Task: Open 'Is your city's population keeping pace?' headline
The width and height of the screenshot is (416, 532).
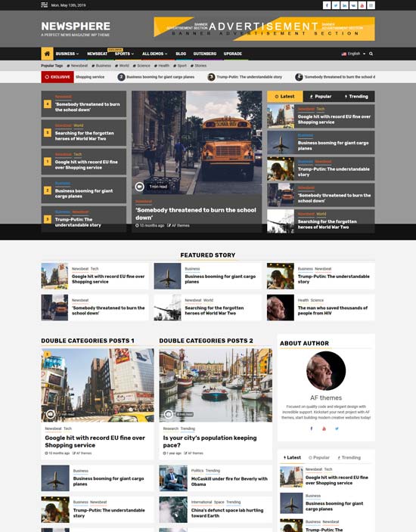Action: [210, 441]
